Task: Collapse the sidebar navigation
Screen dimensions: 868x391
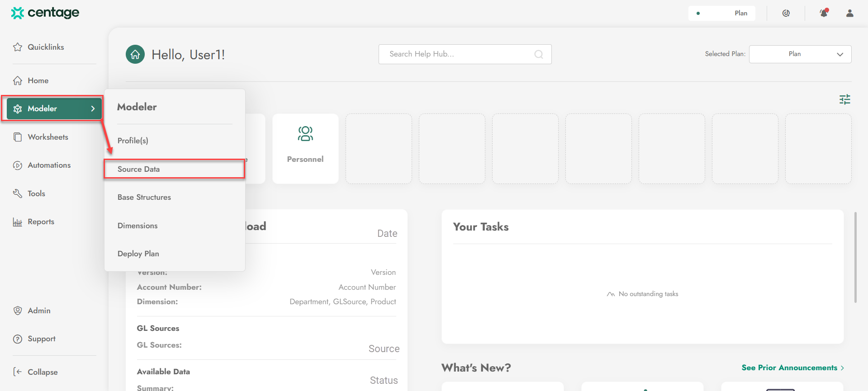Action: [x=43, y=372]
